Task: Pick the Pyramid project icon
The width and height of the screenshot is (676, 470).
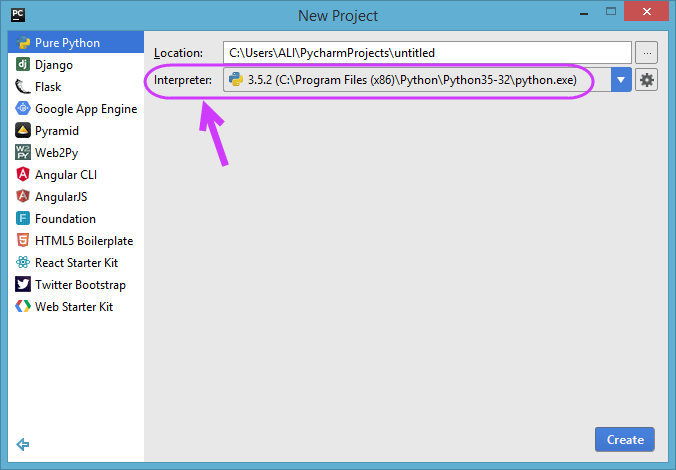Action: click(22, 131)
